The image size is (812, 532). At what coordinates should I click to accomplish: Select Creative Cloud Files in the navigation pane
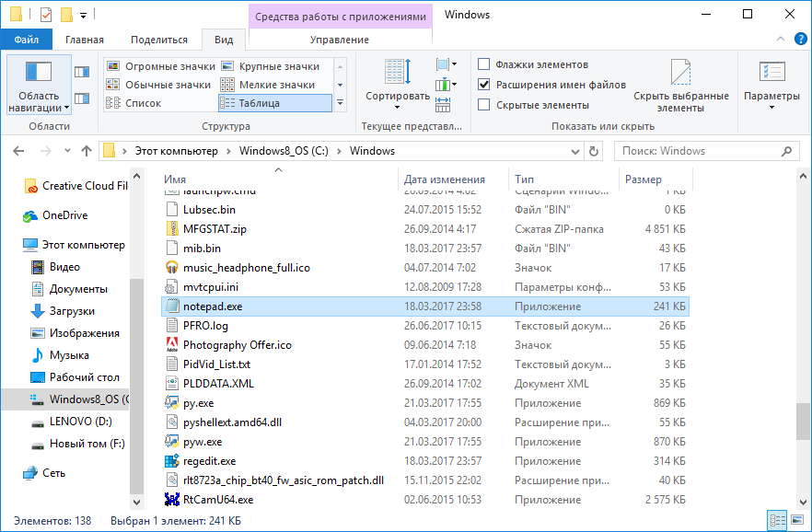tap(76, 186)
